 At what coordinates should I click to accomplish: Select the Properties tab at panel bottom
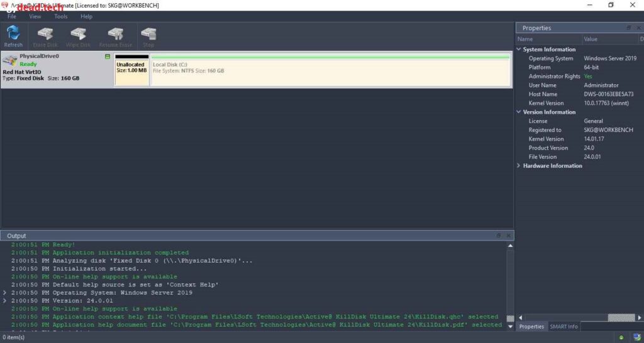[x=531, y=327]
